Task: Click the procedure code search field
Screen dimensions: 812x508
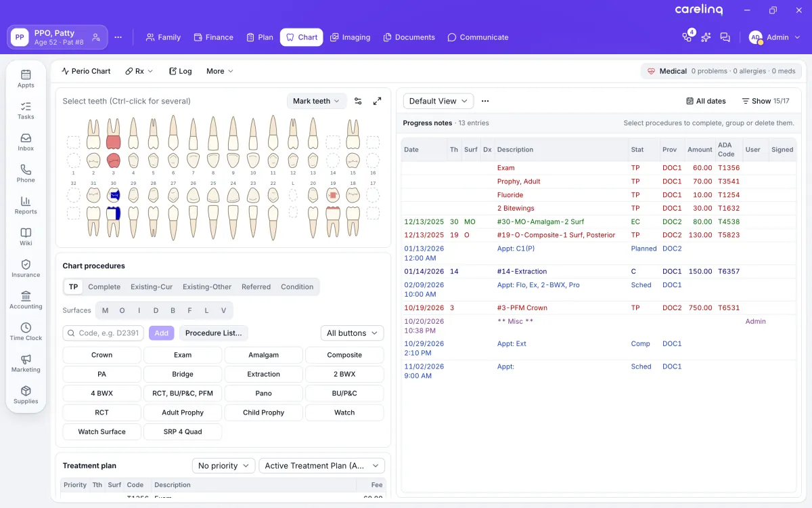Action: tap(104, 333)
